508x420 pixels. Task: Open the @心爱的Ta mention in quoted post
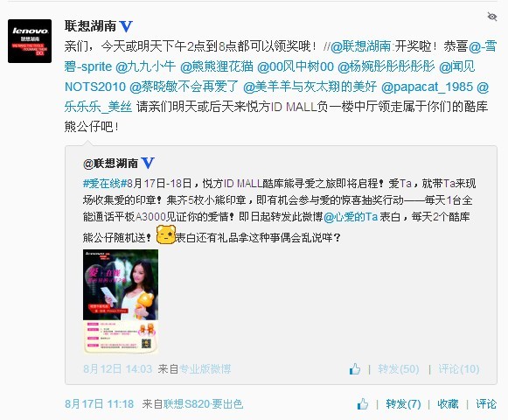[x=351, y=217]
